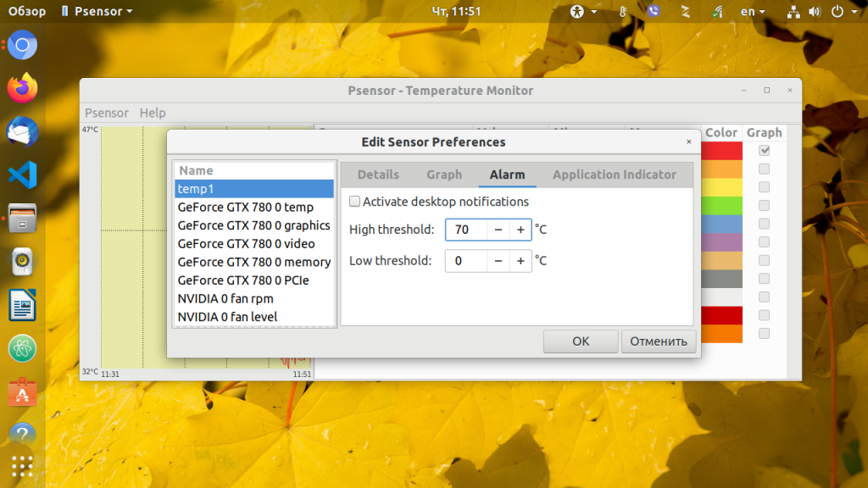This screenshot has height=488, width=868.
Task: Open the clock showing Чт, 11:51
Action: pos(456,11)
